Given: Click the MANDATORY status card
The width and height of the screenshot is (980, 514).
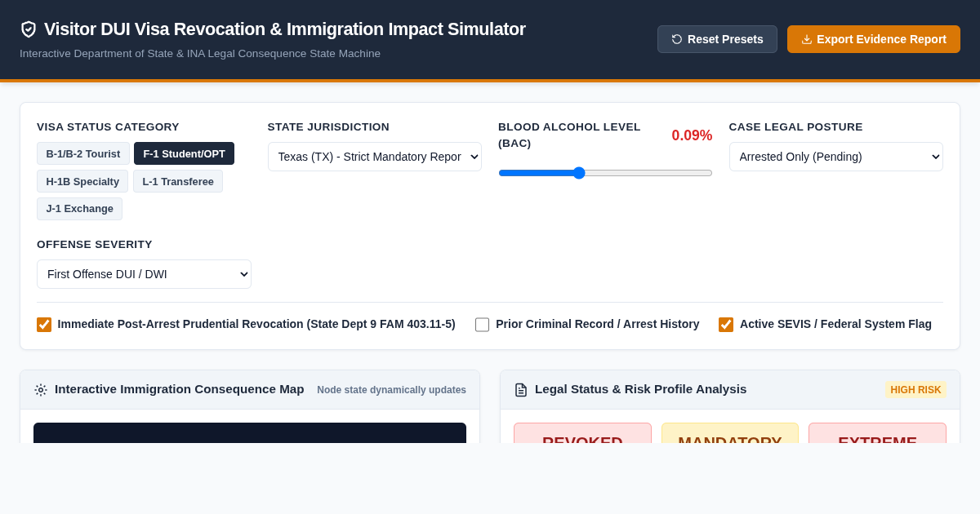Looking at the screenshot, I should 730,433.
